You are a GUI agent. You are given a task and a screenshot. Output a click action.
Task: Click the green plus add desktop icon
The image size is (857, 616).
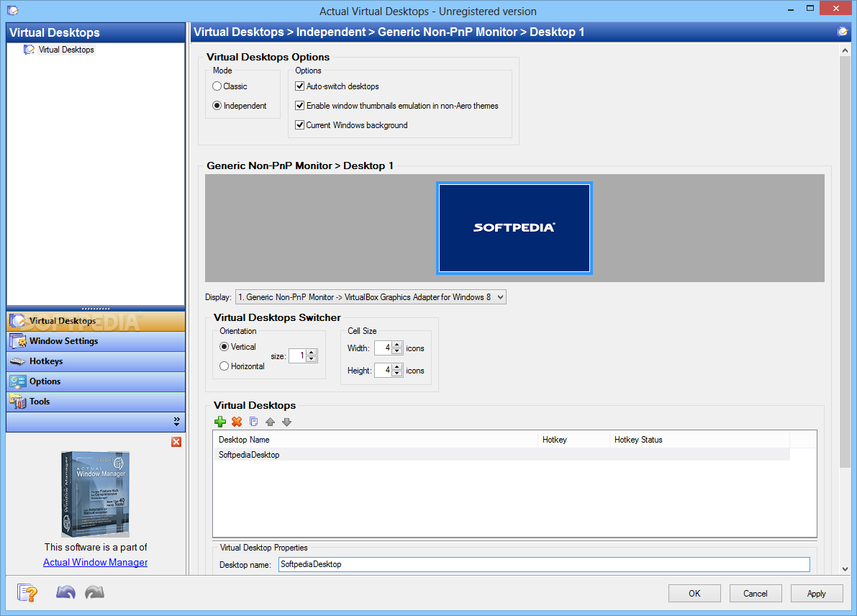[220, 422]
